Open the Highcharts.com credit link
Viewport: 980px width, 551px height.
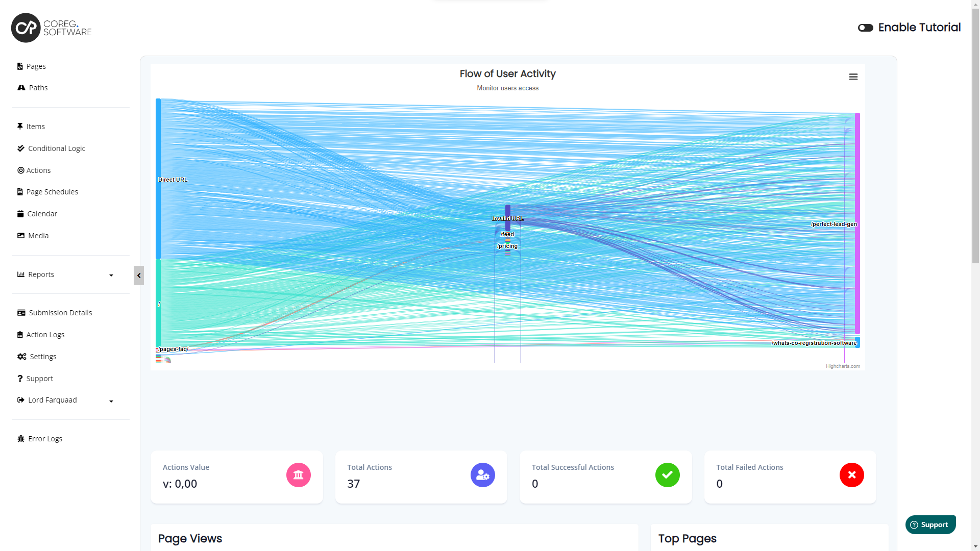click(x=843, y=366)
